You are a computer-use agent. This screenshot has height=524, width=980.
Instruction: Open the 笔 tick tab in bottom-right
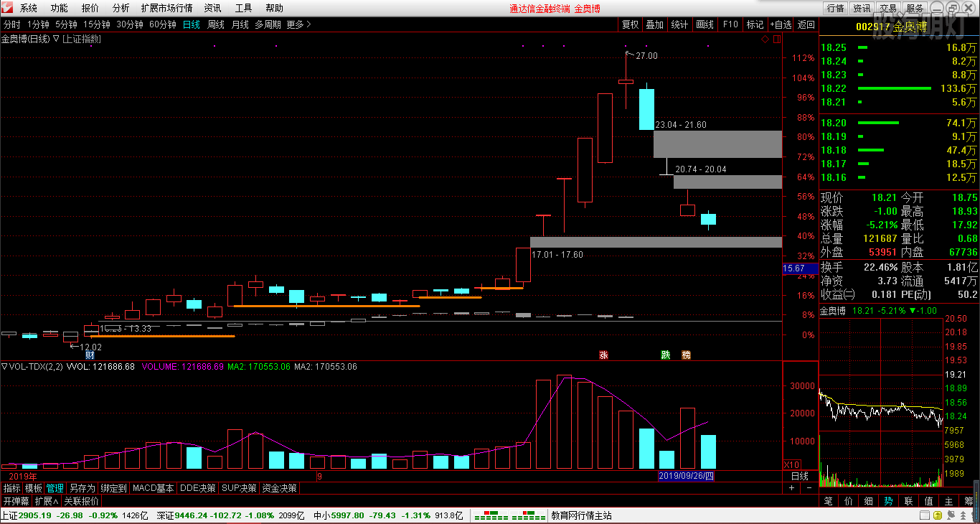829,501
